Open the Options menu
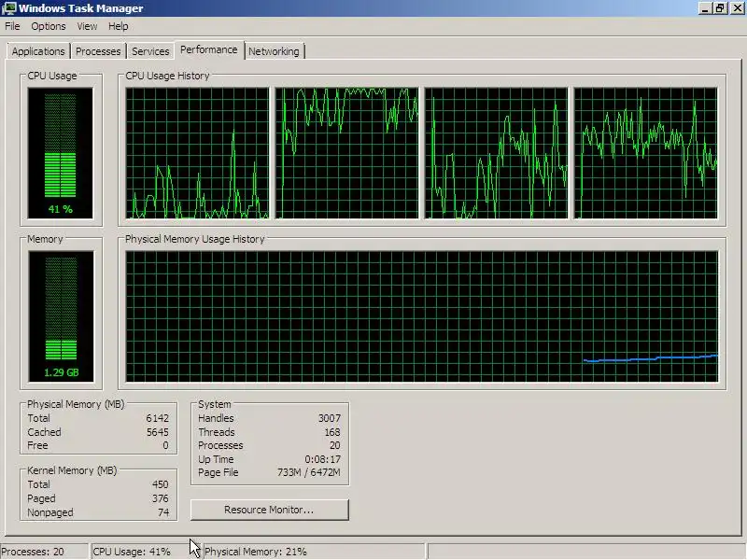This screenshot has height=560, width=747. point(49,26)
